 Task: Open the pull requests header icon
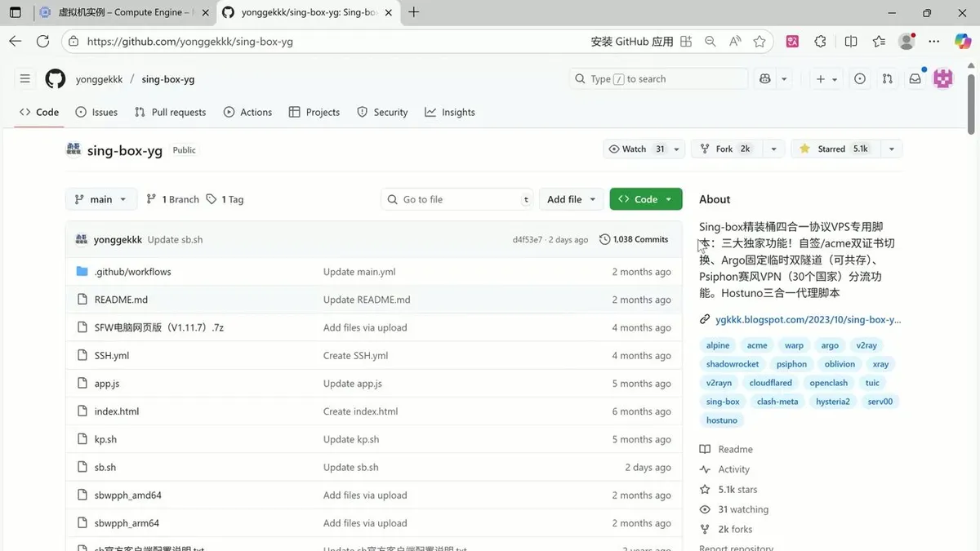coord(887,79)
